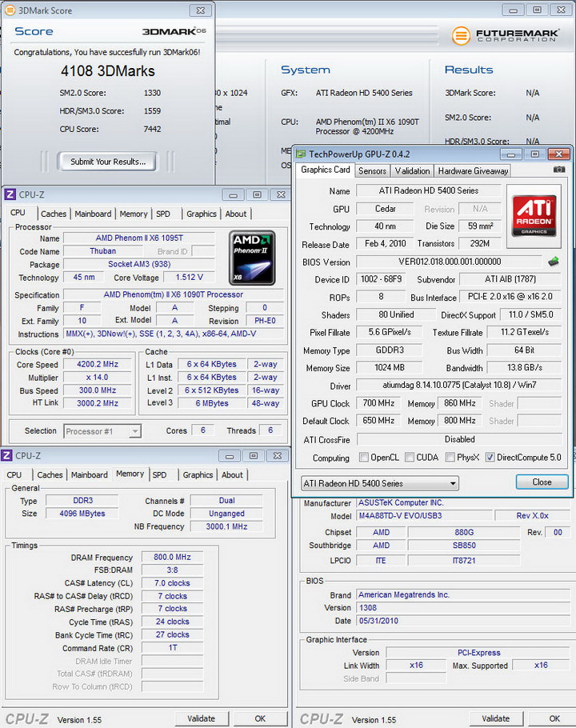
Task: Click the Core Speed 4200.2 MHz value
Action: pos(97,365)
